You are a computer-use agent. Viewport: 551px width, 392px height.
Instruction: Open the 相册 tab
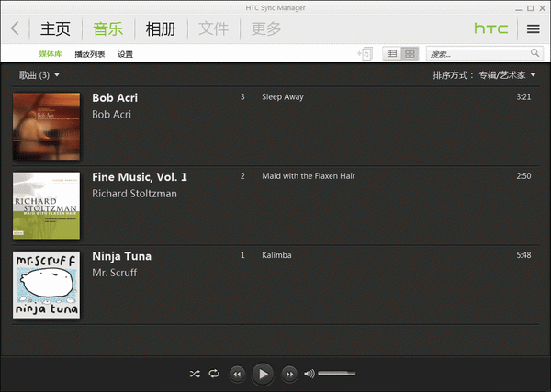(x=161, y=28)
